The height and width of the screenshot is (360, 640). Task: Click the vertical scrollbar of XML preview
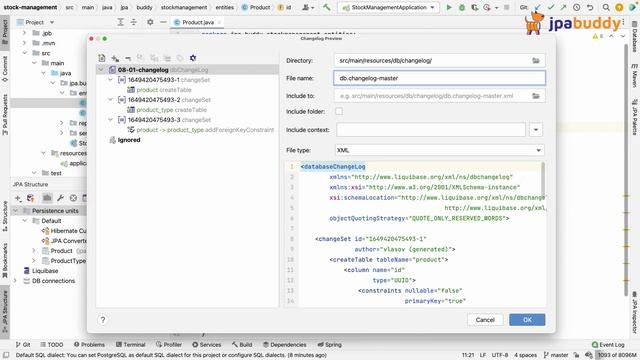coord(543,180)
